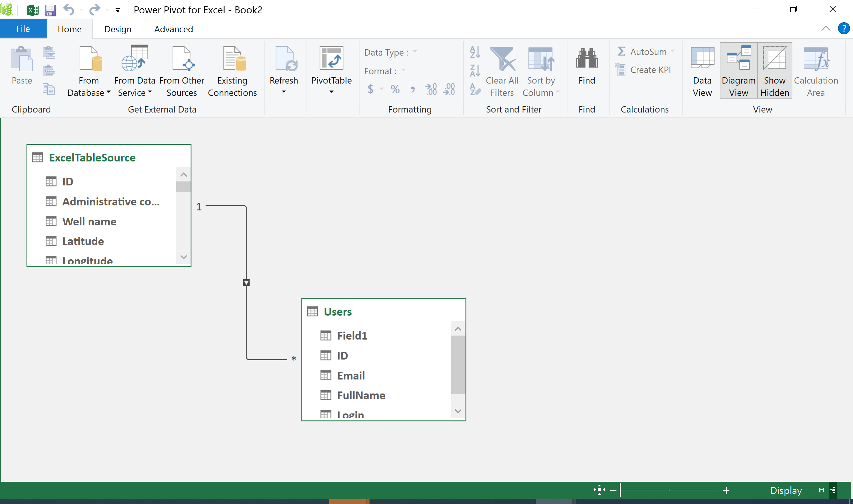The height and width of the screenshot is (504, 853).
Task: Select the FullName column
Action: click(x=353, y=395)
